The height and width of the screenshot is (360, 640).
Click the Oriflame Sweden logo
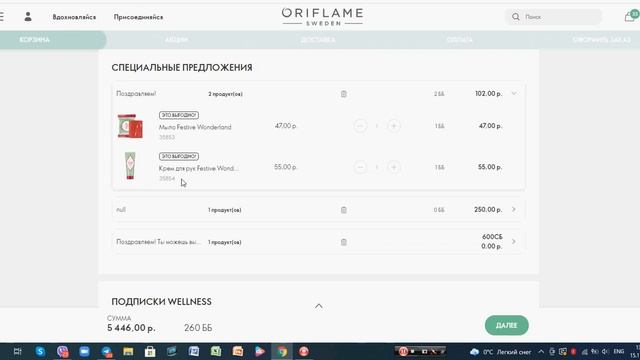click(x=322, y=17)
